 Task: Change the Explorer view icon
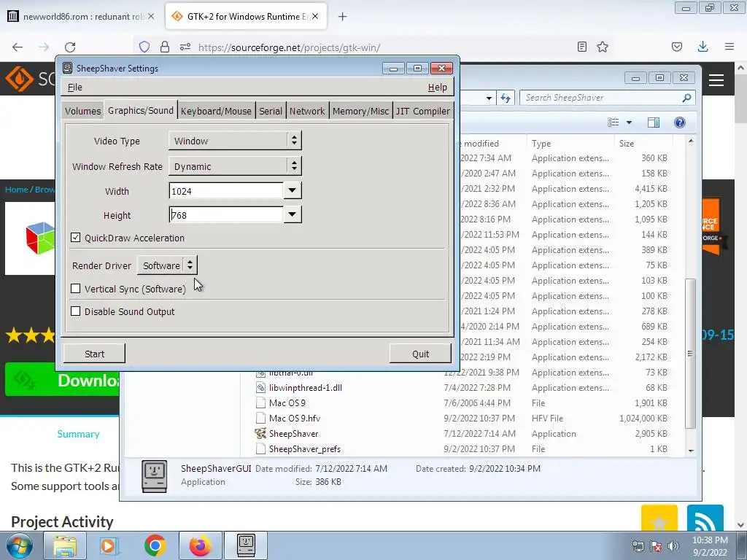tap(614, 122)
